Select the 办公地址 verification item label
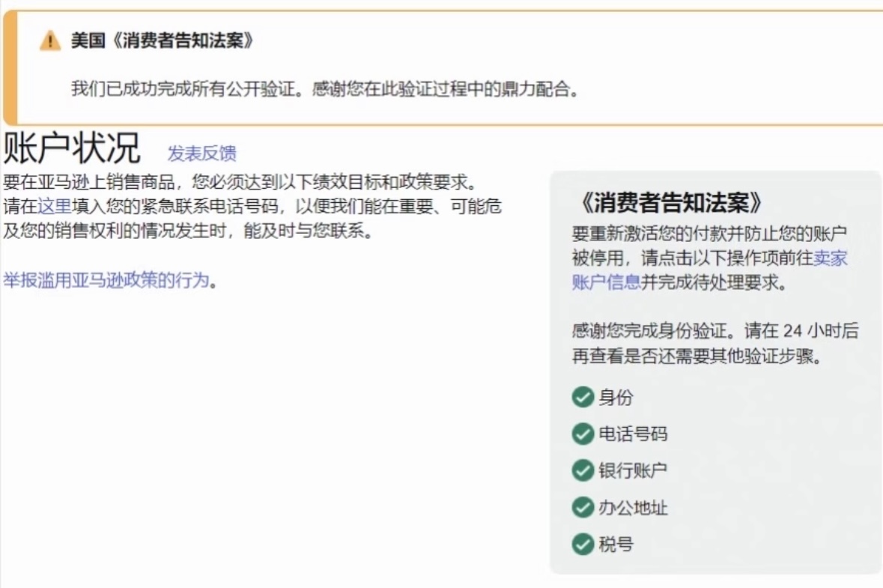Image resolution: width=883 pixels, height=588 pixels. point(632,508)
